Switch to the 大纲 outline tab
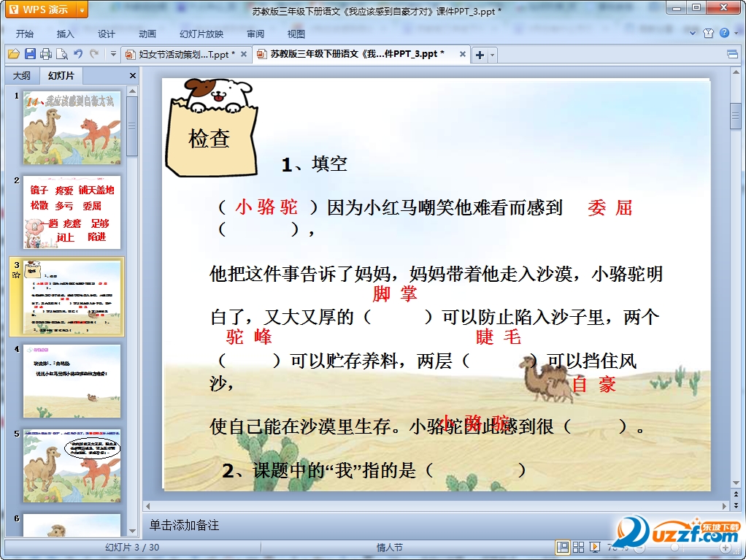 pos(22,76)
